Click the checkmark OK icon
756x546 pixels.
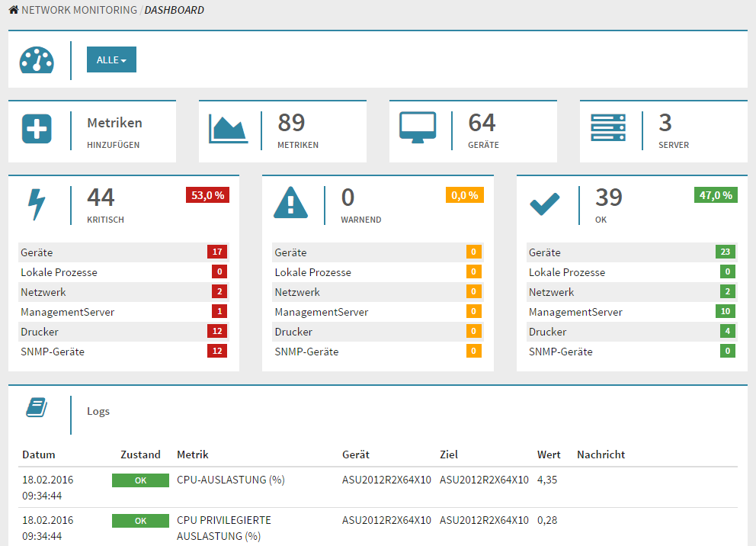544,204
